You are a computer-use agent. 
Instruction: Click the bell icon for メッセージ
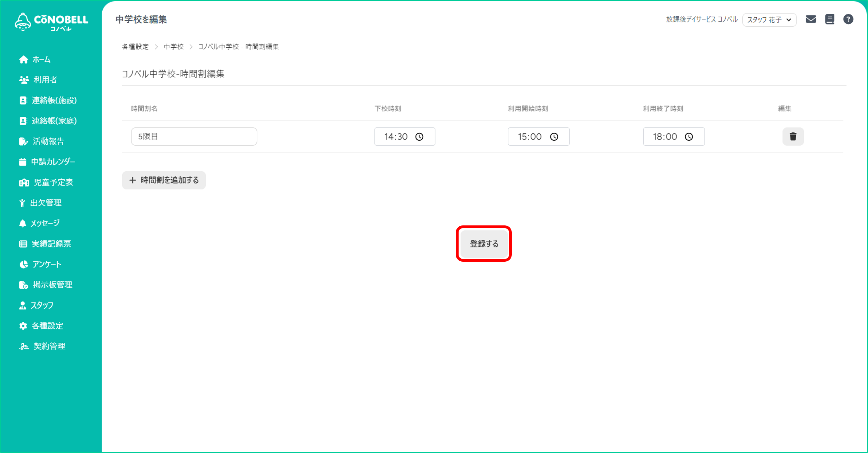22,223
